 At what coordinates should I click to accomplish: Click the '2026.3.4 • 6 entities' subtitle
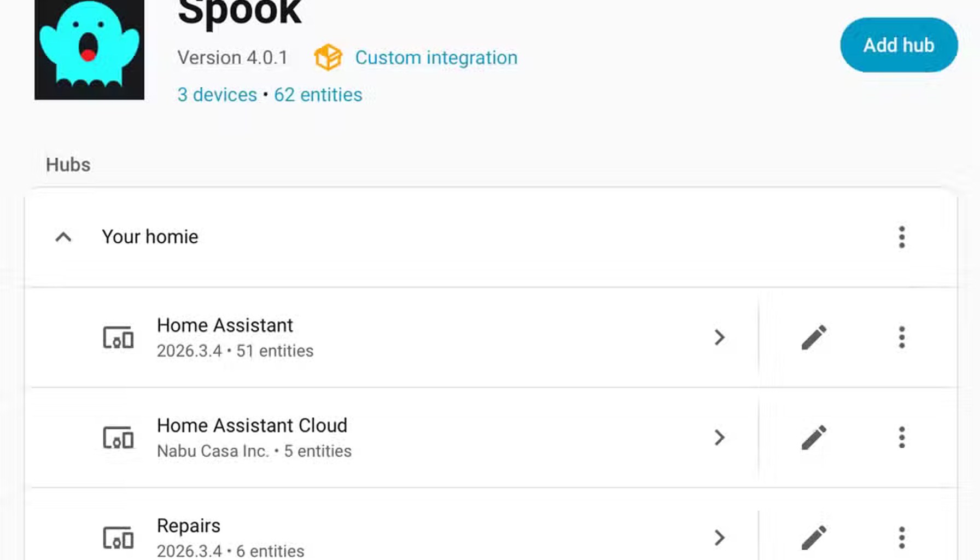(x=230, y=551)
